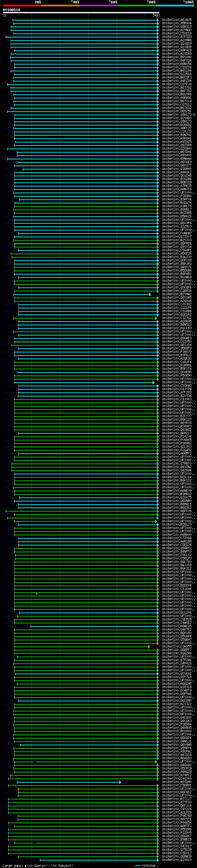197x868 pixels.
Task: Select UniRef100_O42817 label
Action: (x=177, y=846)
